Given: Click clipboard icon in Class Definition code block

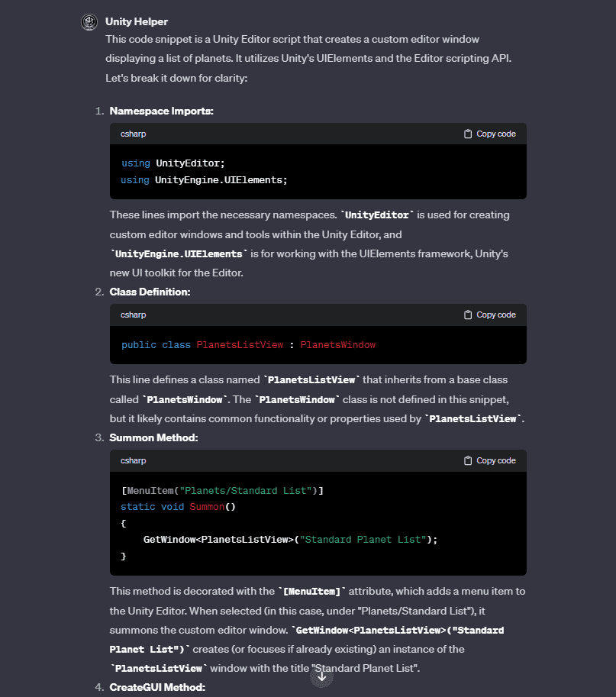Looking at the screenshot, I should 468,315.
